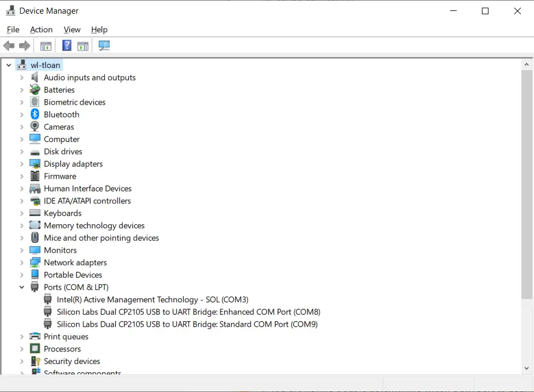Image resolution: width=534 pixels, height=392 pixels.
Task: Select the Cameras category icon
Action: tap(35, 127)
